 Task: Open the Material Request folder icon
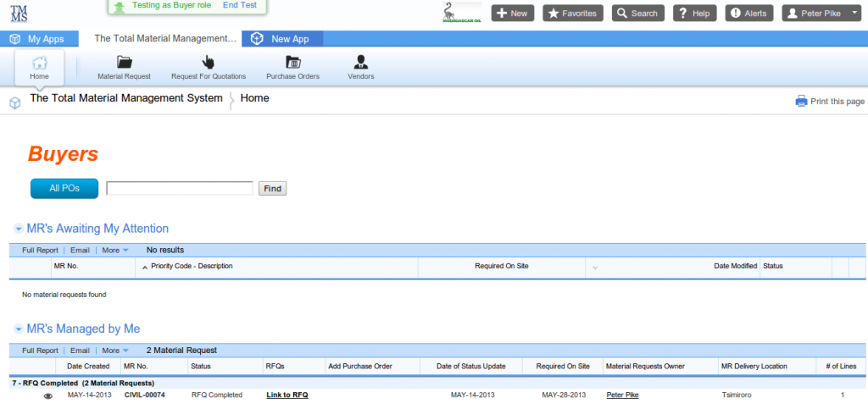(124, 63)
